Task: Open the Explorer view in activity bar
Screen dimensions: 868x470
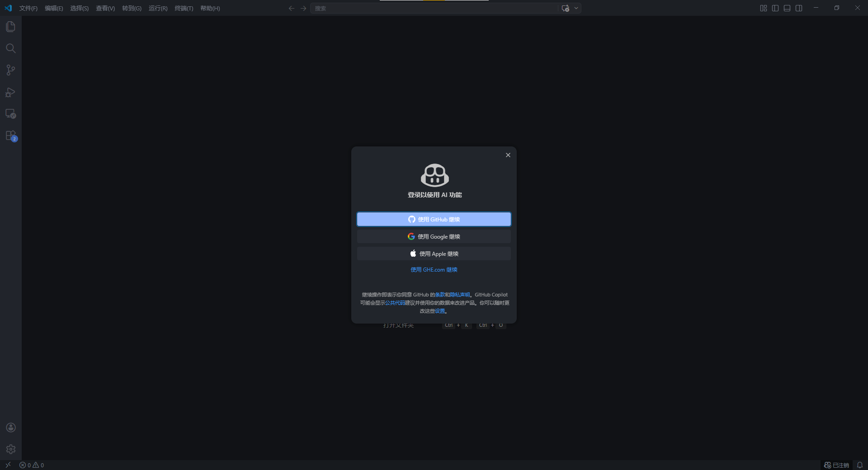Action: click(x=11, y=27)
